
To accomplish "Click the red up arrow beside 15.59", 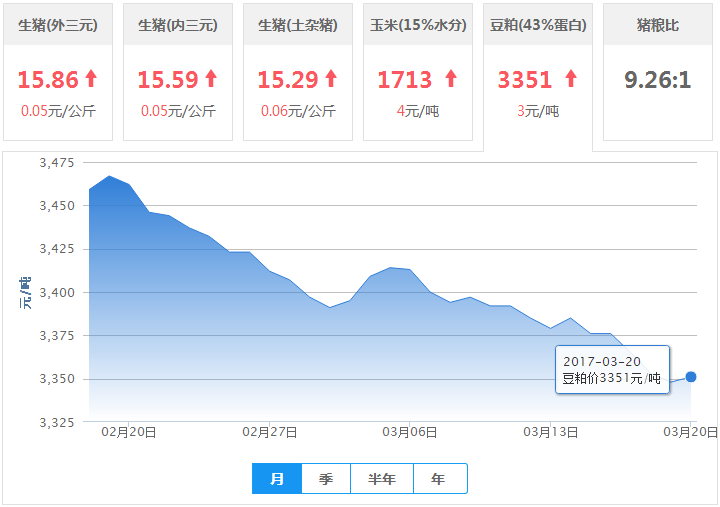I will (211, 78).
